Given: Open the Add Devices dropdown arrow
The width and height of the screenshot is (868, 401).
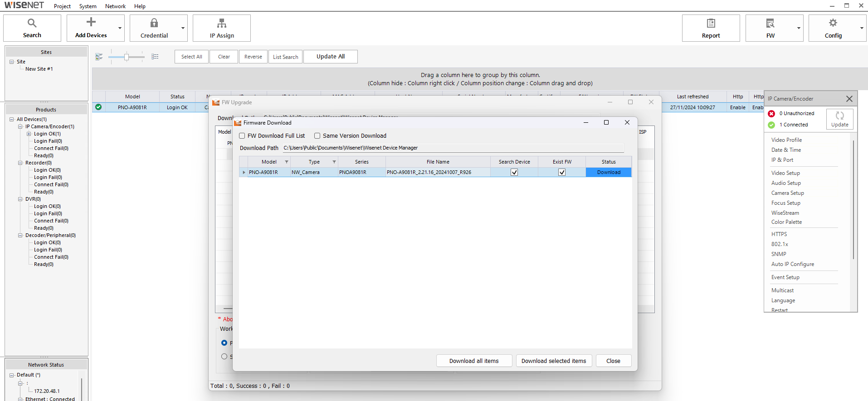Looking at the screenshot, I should (120, 28).
